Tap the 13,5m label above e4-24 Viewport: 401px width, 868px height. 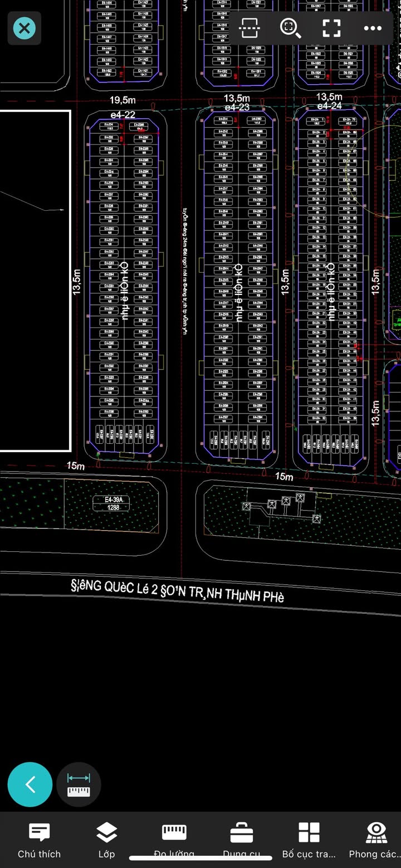pos(329,97)
